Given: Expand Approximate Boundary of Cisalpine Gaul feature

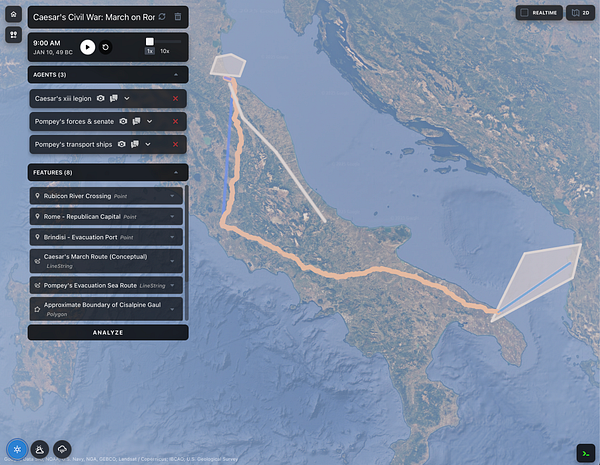Looking at the screenshot, I should (x=172, y=309).
